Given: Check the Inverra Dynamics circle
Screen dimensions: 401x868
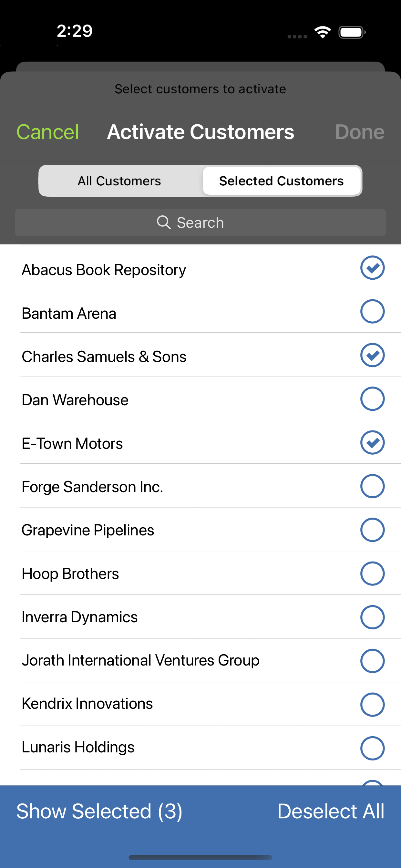Looking at the screenshot, I should point(372,617).
